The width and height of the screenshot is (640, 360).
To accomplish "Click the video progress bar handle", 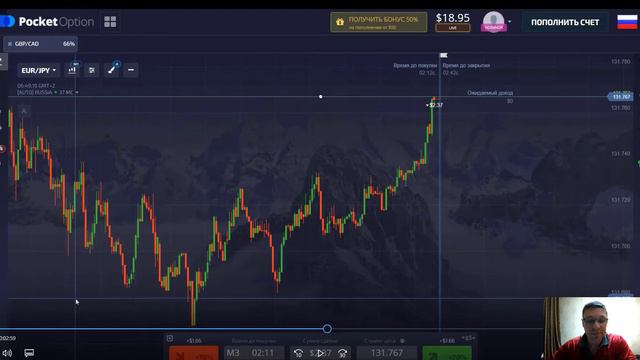I will [x=327, y=329].
